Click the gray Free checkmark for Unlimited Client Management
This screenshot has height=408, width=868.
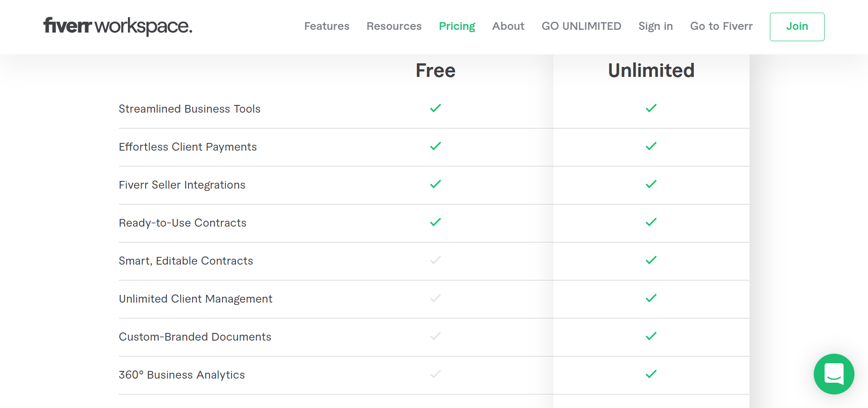[435, 298]
